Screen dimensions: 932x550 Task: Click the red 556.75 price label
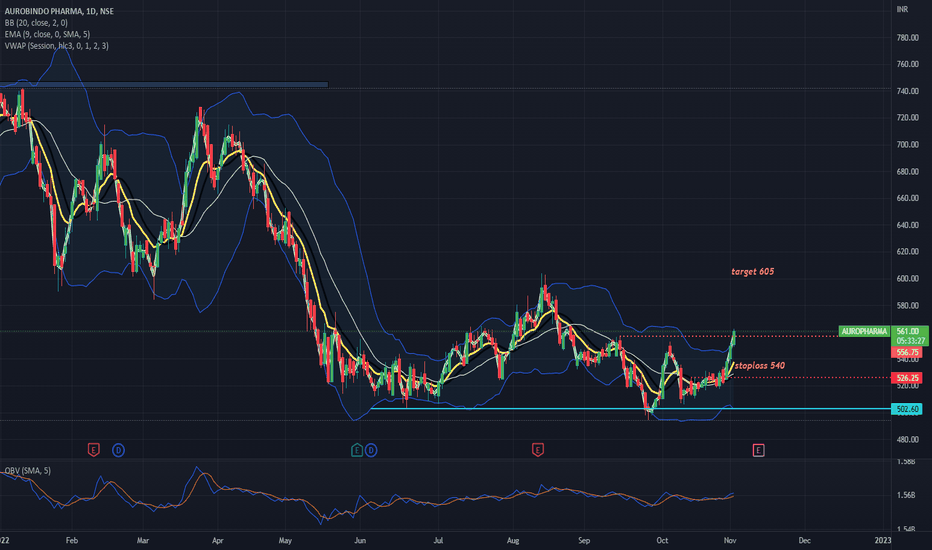(x=907, y=353)
